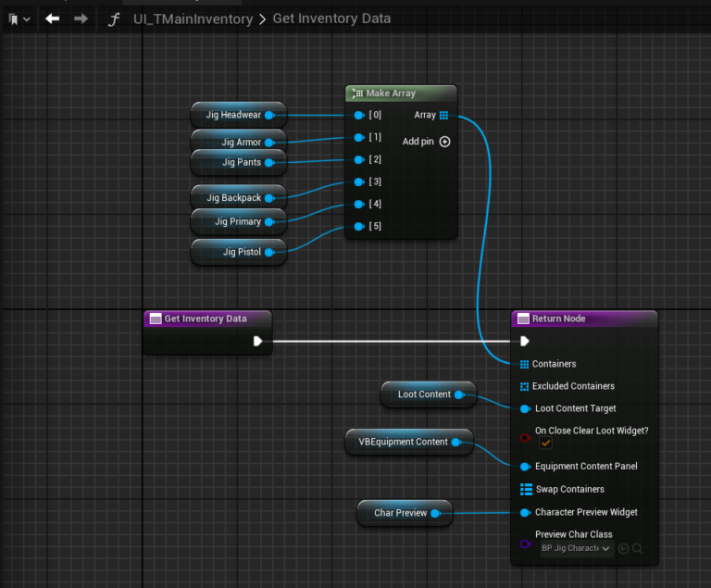Click the Return Node title bar
Image resolution: width=711 pixels, height=588 pixels.
[584, 319]
